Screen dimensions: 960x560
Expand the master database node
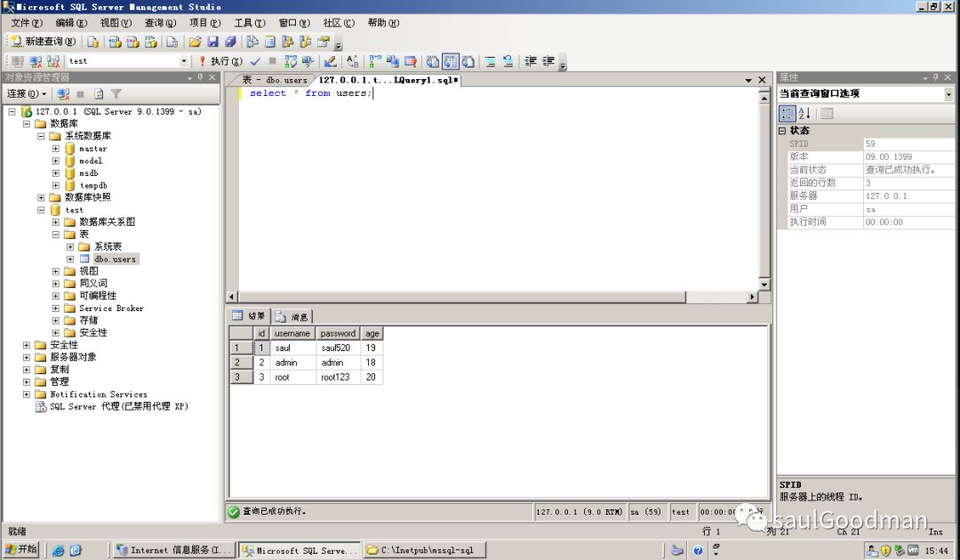[56, 148]
